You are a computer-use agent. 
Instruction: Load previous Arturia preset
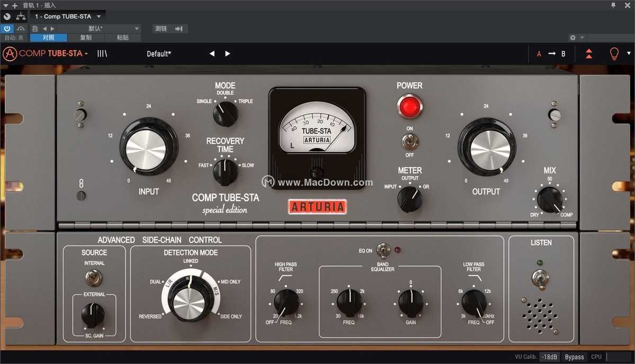click(x=212, y=53)
